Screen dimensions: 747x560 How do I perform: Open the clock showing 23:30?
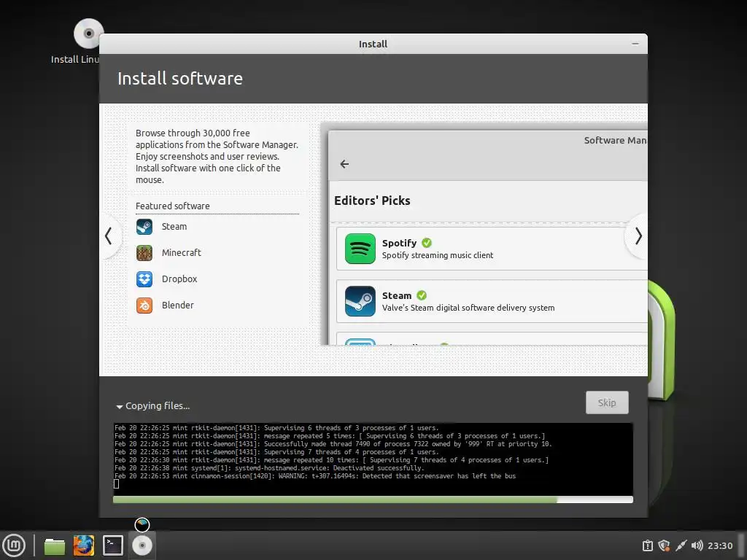point(720,545)
